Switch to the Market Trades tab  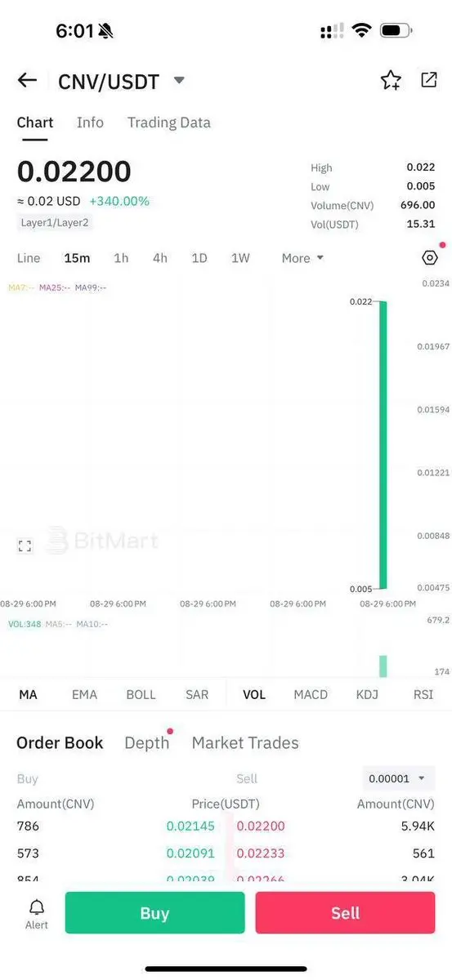[245, 742]
